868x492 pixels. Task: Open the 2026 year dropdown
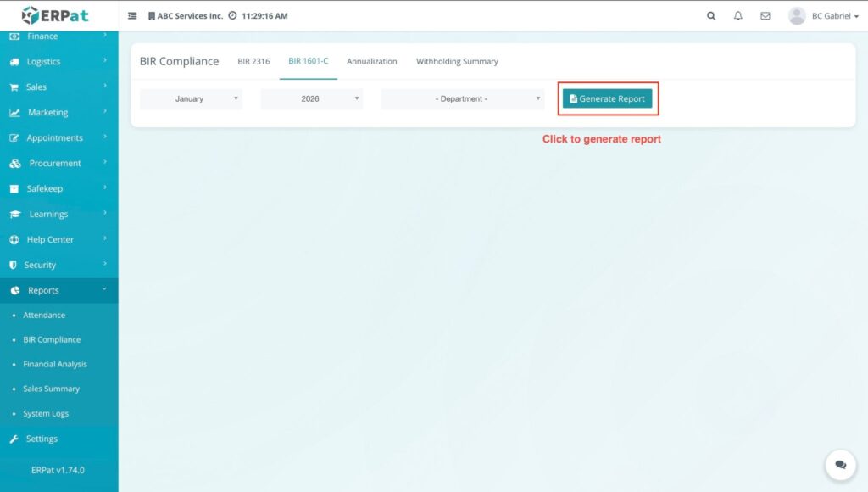312,98
